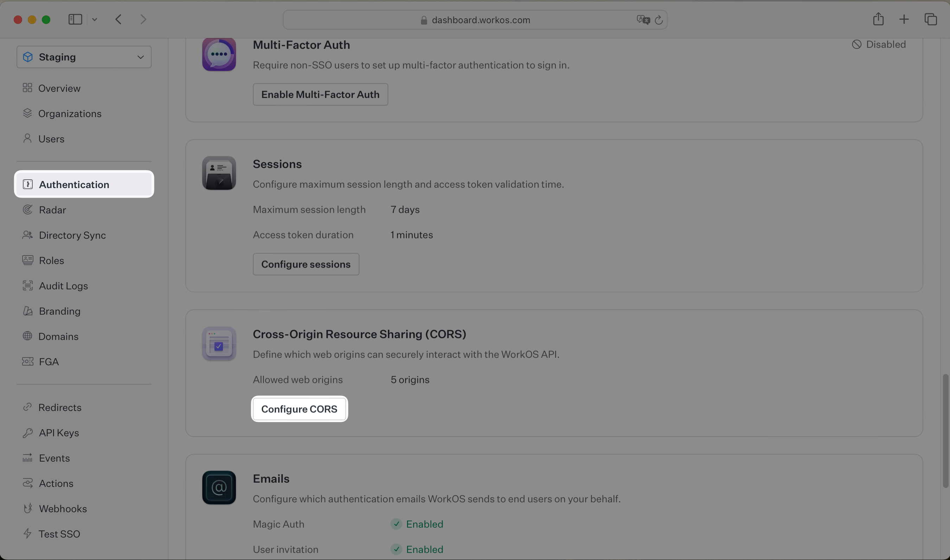Go to the Audit Logs page

click(x=63, y=286)
